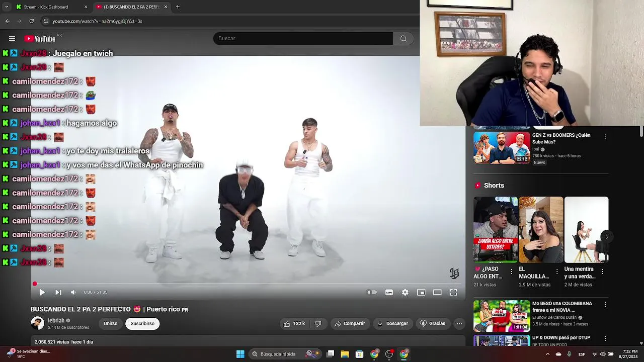Reload the current page
Screen dimensions: 644x362
[31, 21]
